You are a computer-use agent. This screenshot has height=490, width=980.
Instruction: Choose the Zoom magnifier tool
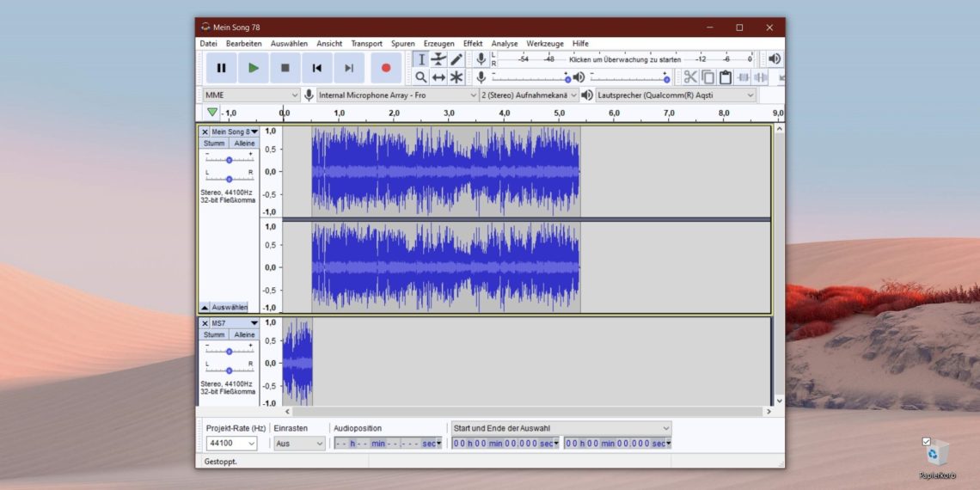click(x=420, y=77)
